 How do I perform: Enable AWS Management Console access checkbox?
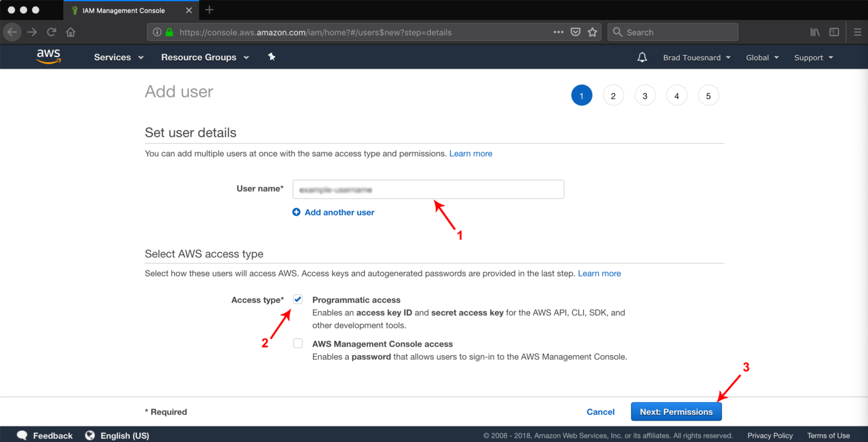pyautogui.click(x=298, y=343)
